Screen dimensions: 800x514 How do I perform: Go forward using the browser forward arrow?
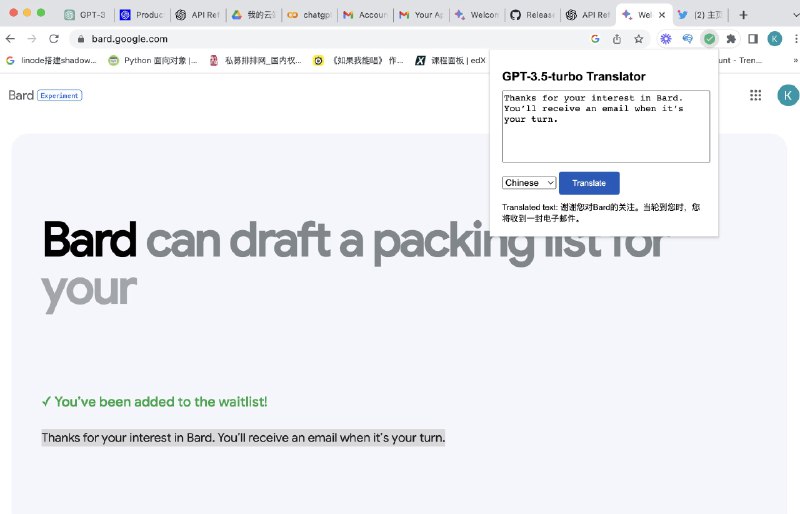[x=32, y=39]
